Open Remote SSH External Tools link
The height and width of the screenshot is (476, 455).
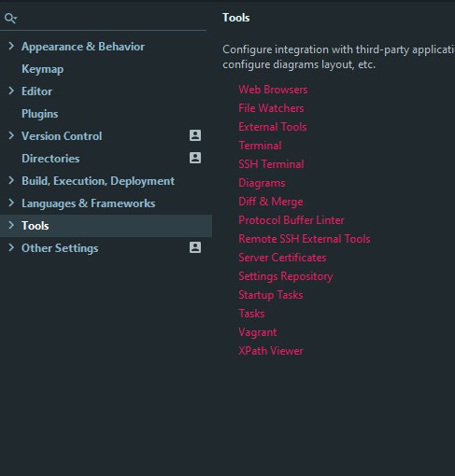305,239
